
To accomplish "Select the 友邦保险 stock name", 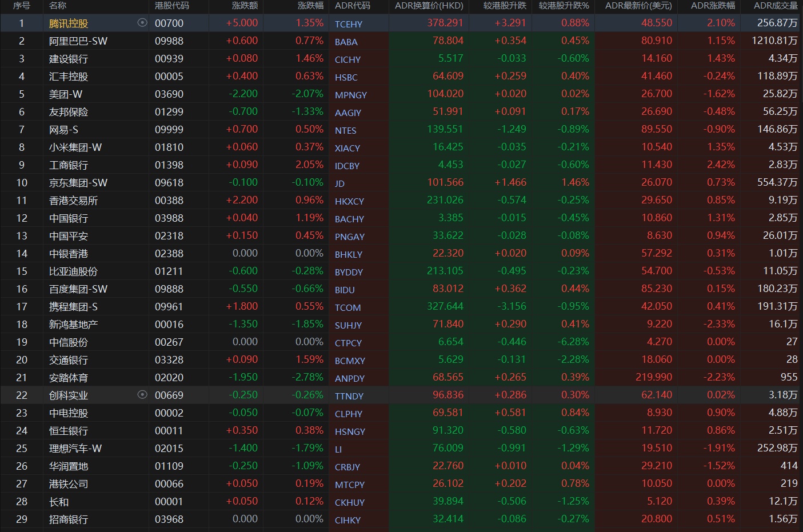I will pyautogui.click(x=69, y=112).
